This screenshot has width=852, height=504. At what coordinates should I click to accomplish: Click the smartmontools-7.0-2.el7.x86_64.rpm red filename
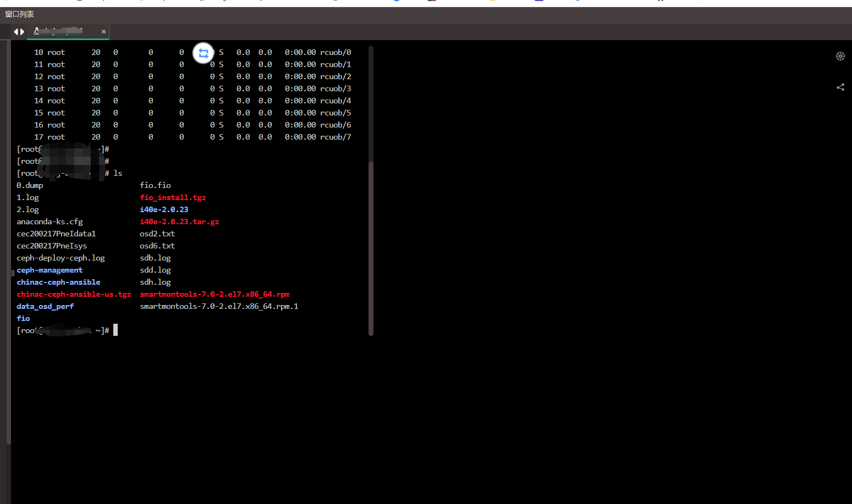(x=215, y=294)
